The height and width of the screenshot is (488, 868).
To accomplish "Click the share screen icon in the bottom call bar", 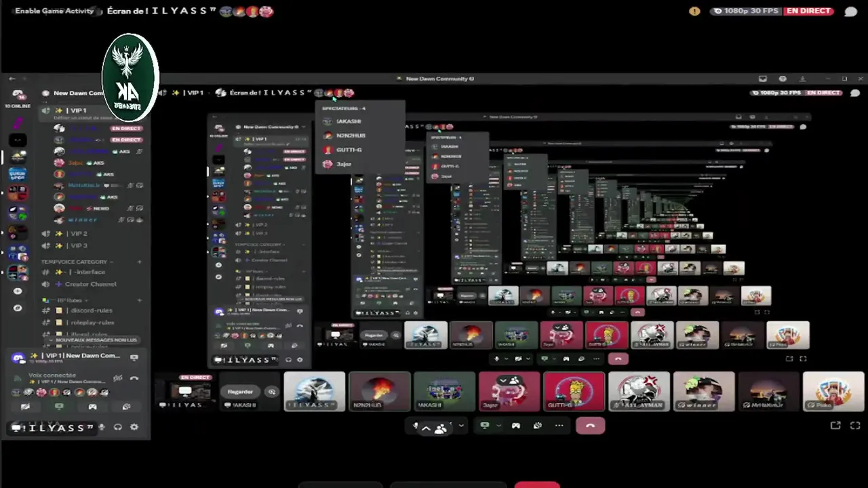I will (x=485, y=426).
